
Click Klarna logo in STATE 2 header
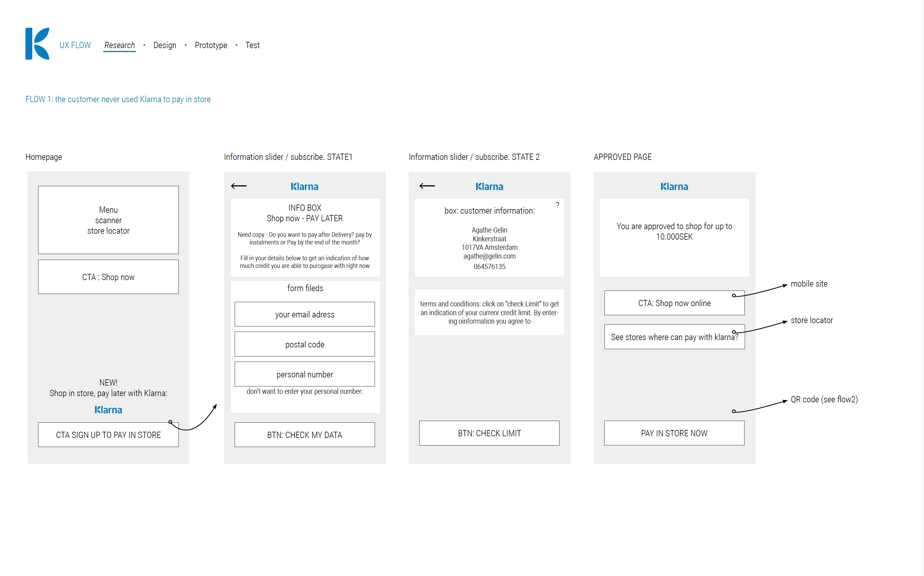click(489, 187)
